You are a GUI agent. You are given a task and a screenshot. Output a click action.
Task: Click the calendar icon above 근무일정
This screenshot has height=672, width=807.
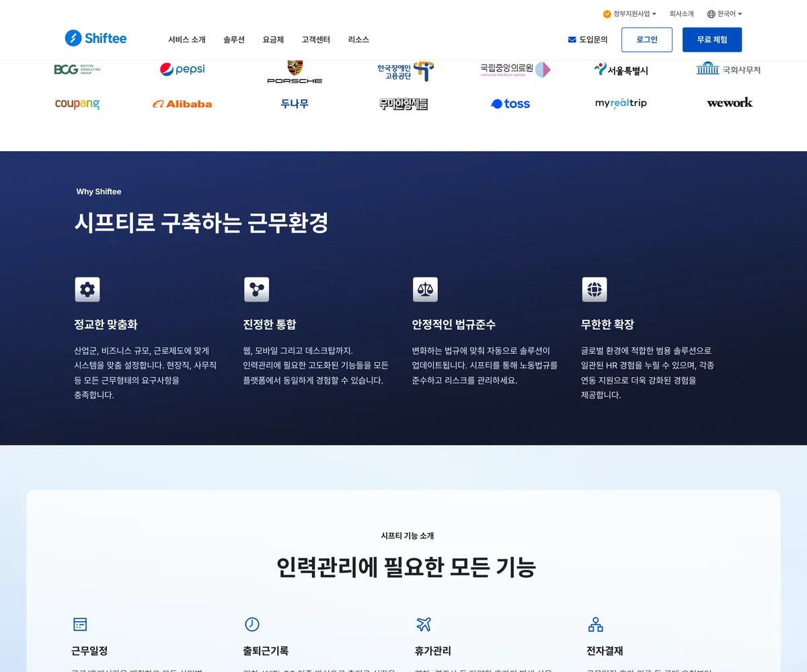(x=80, y=624)
